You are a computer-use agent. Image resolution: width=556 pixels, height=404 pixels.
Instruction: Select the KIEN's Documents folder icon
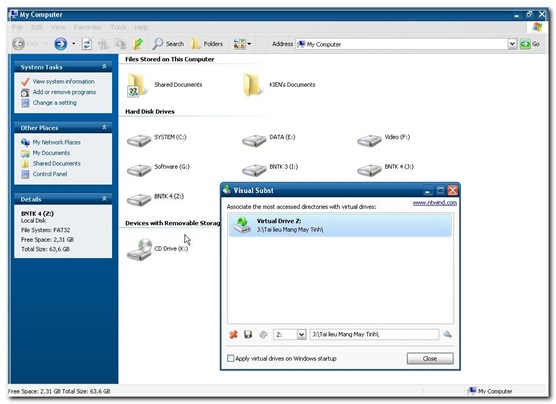tap(253, 85)
